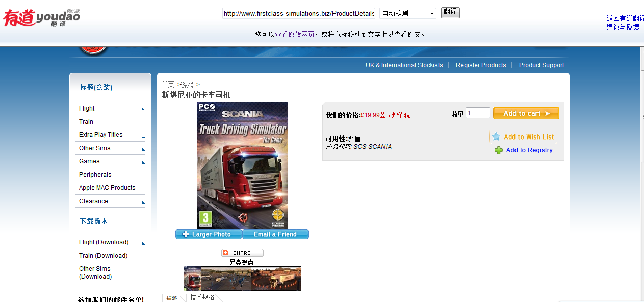Click the Youdao translate logo
The image size is (644, 302).
click(x=41, y=18)
